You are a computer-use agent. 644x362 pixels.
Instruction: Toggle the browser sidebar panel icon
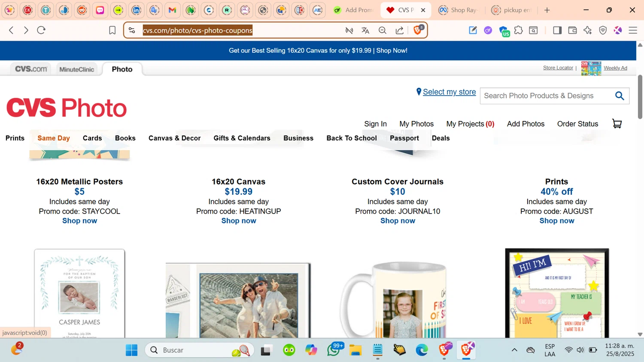coord(557,30)
